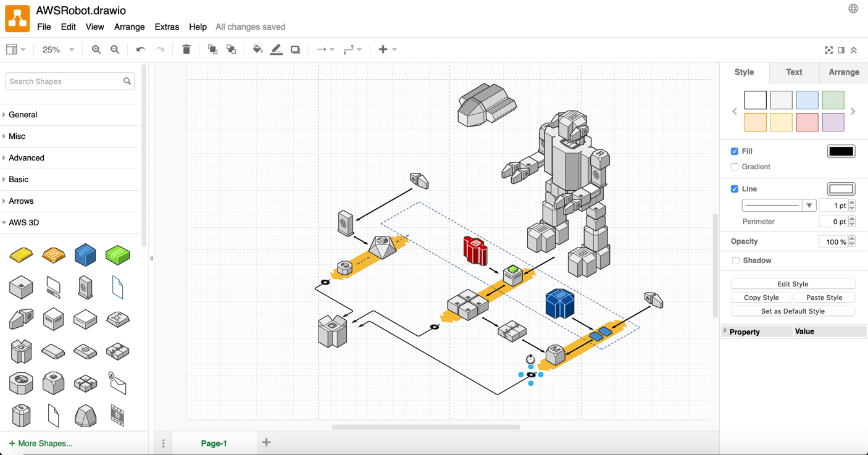The width and height of the screenshot is (868, 455).
Task: Open the 25% zoom level dropdown
Action: click(x=58, y=49)
